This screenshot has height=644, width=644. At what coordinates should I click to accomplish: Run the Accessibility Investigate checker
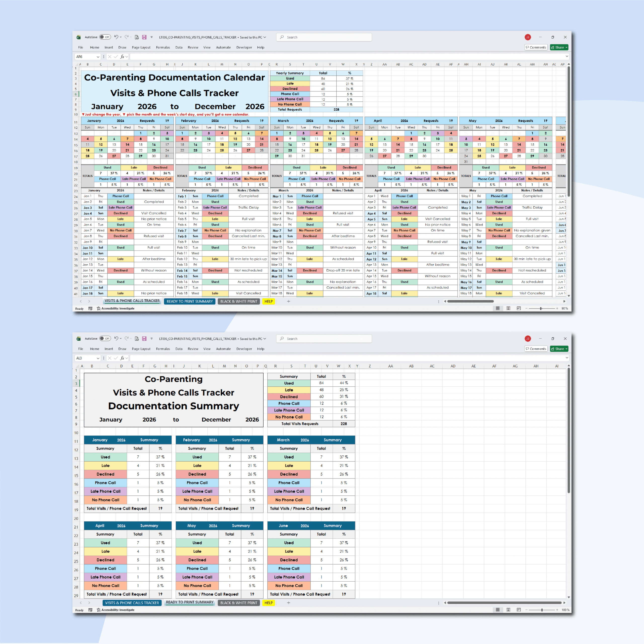(116, 308)
